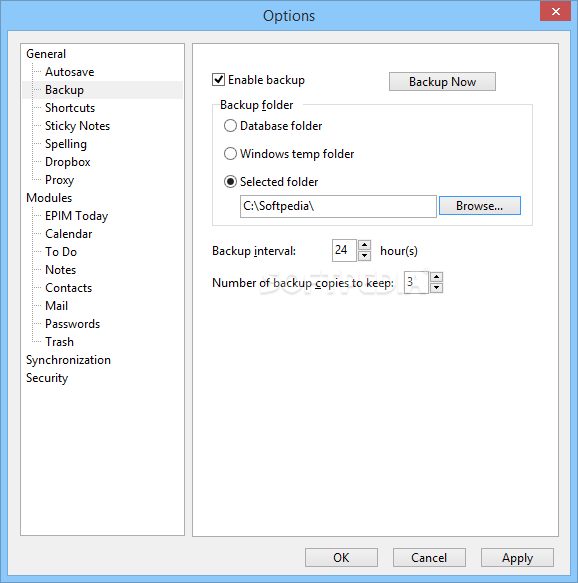Show the Mail module options

(56, 306)
